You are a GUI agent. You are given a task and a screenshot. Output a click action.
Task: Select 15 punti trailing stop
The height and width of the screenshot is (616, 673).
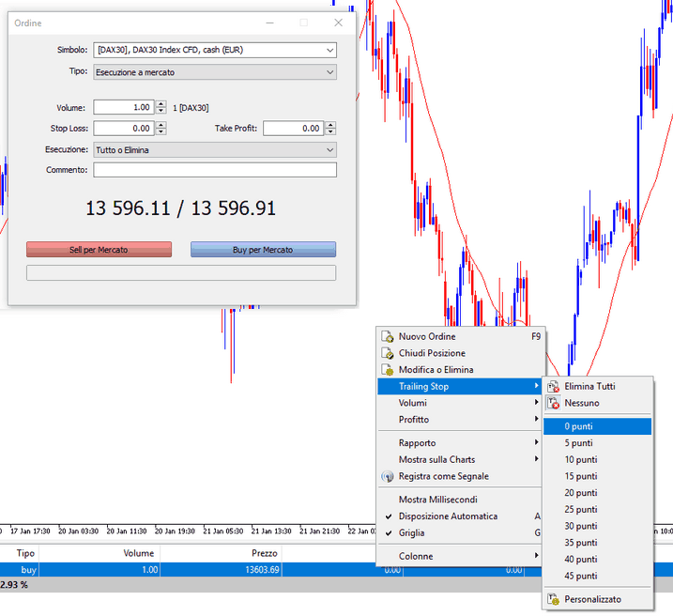pos(580,476)
